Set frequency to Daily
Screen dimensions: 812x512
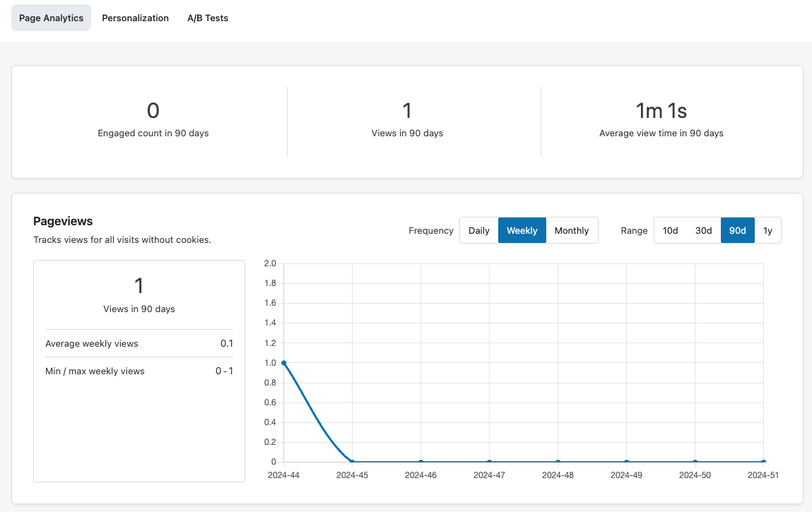tap(478, 230)
